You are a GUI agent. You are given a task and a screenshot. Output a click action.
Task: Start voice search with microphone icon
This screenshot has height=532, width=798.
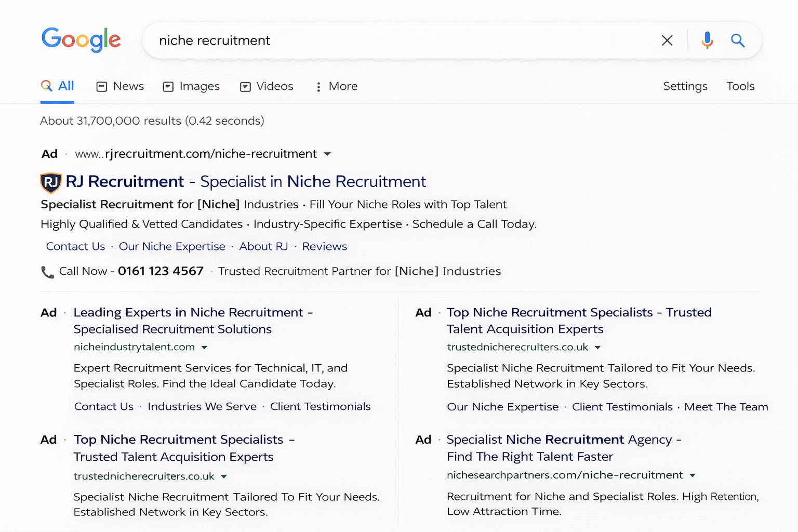[707, 41]
